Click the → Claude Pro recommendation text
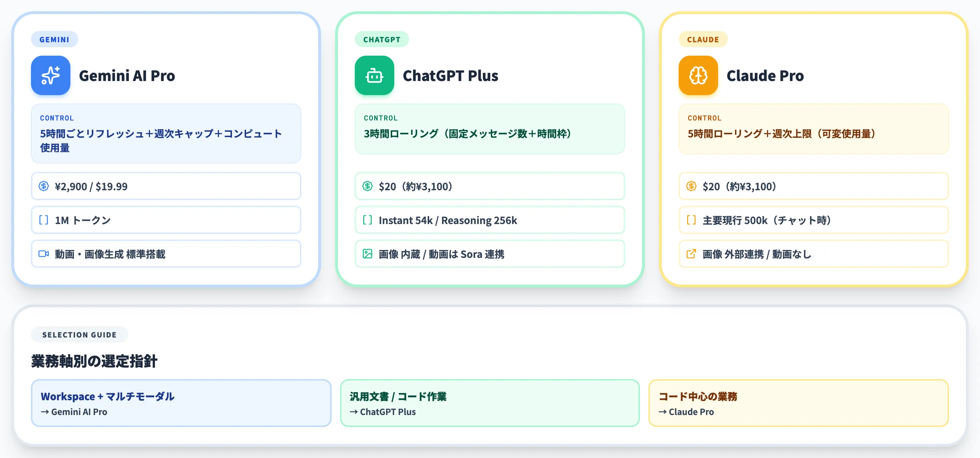The image size is (980, 458). 686,412
